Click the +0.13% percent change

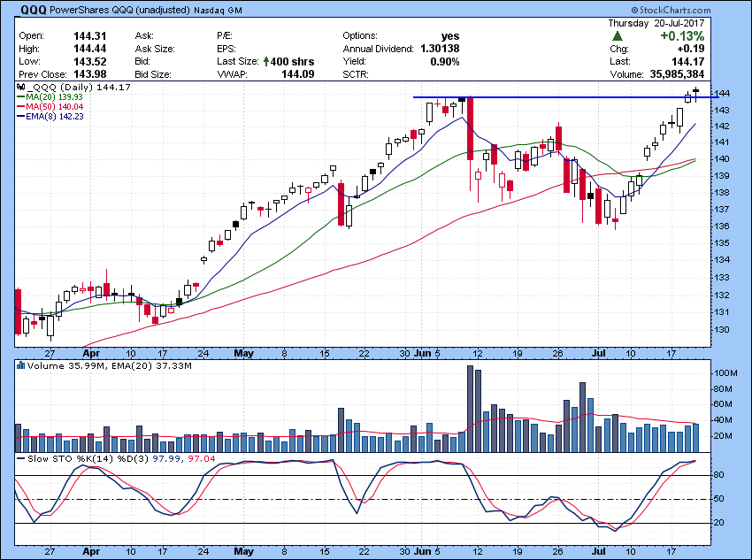pyautogui.click(x=682, y=36)
